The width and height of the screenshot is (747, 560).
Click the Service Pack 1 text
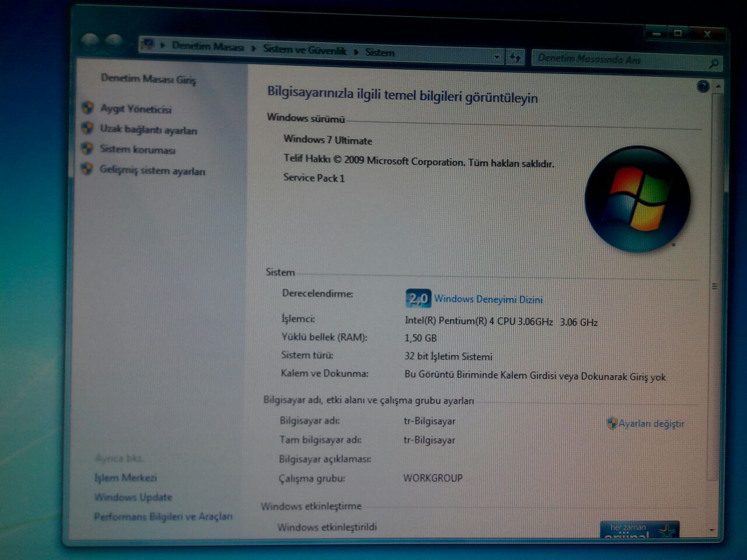(314, 177)
